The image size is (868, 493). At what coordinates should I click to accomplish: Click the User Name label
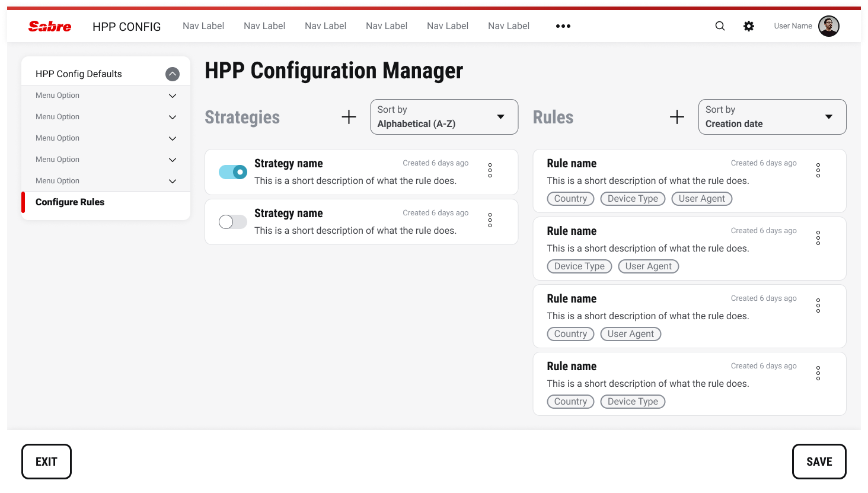(793, 26)
